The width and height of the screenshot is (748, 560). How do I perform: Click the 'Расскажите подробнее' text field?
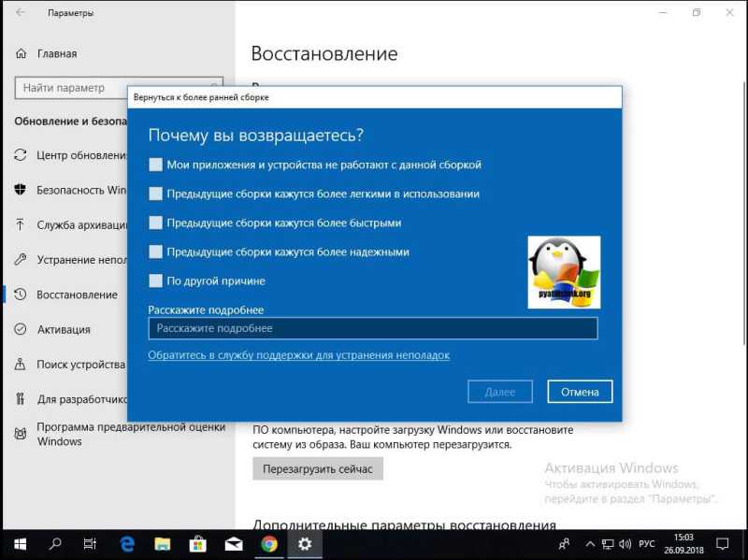[x=373, y=328]
